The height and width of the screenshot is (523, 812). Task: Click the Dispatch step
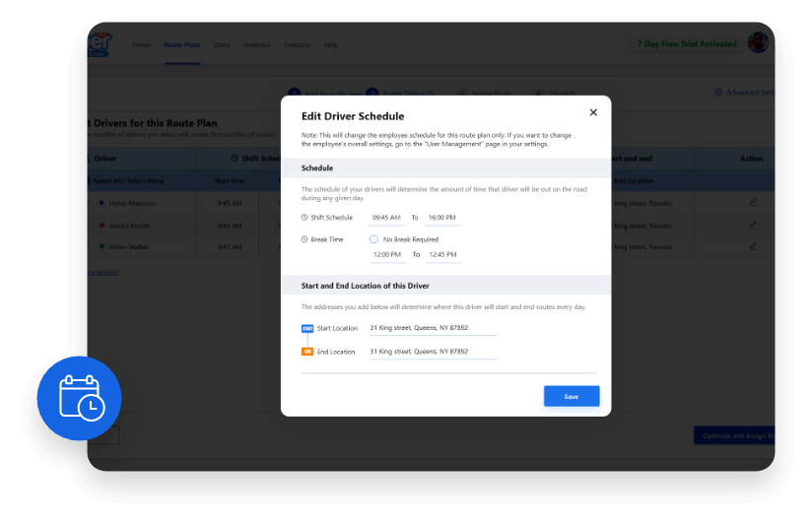tap(555, 94)
